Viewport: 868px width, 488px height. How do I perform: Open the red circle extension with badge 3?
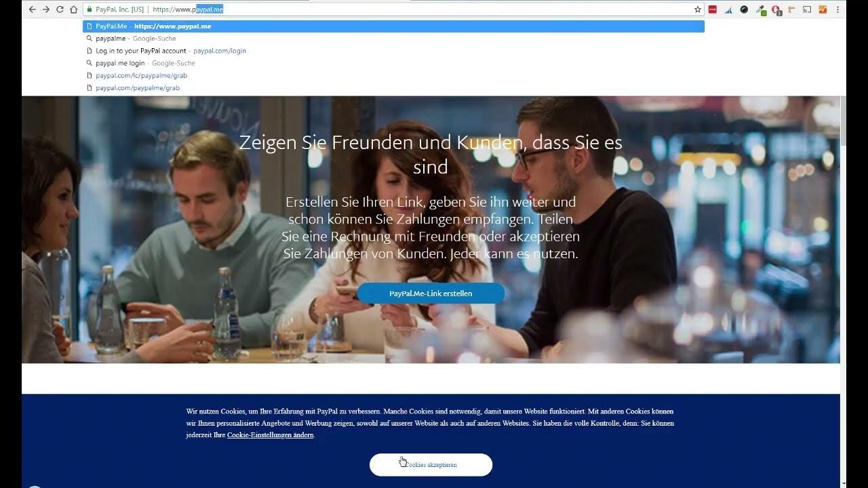click(776, 9)
